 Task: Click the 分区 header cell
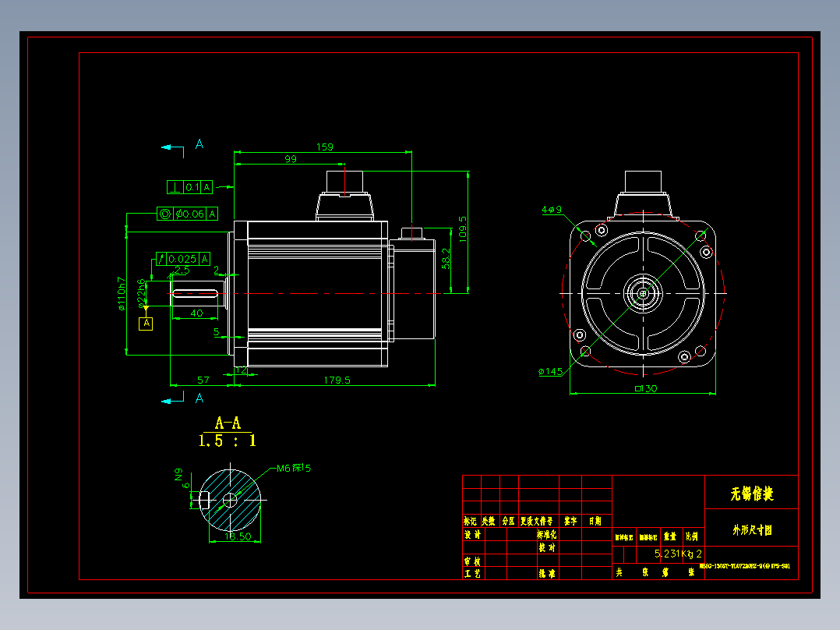(508, 521)
